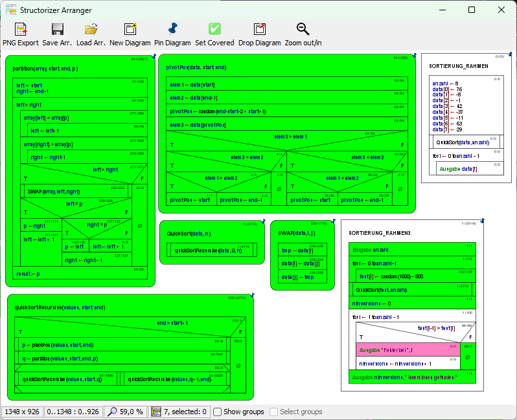Click the 'right ← right-1' instruction in while loop
The width and height of the screenshot is (517, 420).
tap(87, 157)
